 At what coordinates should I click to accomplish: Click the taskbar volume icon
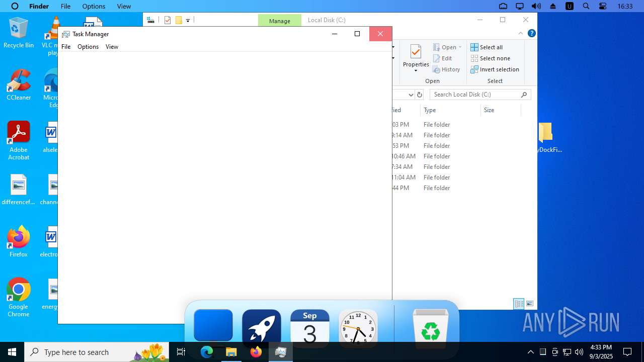pos(579,352)
